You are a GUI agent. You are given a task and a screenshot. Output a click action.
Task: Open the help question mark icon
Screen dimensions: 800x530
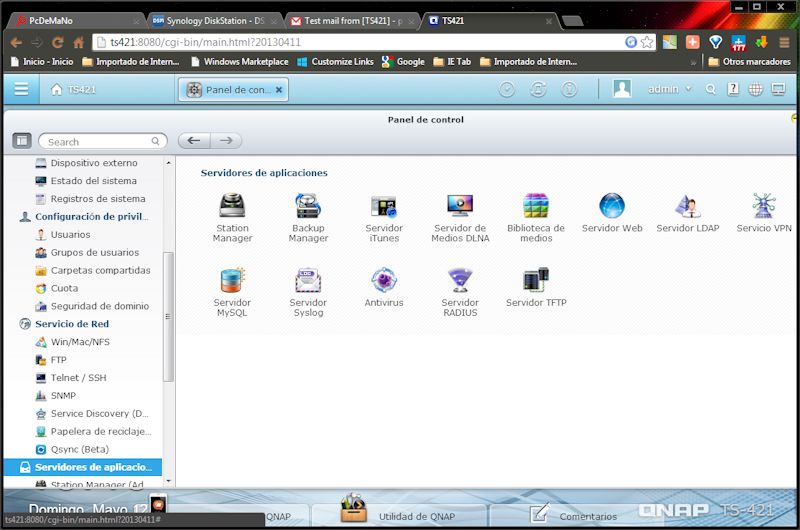(733, 89)
